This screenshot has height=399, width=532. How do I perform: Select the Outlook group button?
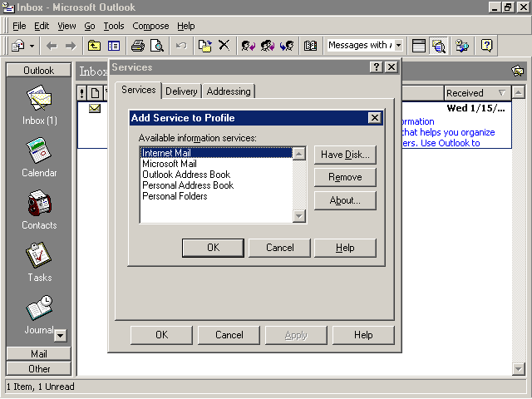click(39, 70)
